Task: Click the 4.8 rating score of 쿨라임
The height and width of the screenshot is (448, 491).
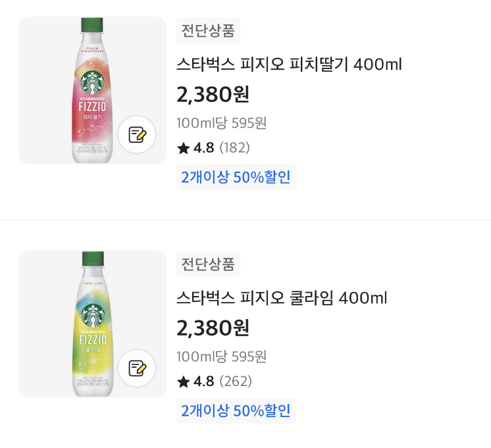Action: 204,382
